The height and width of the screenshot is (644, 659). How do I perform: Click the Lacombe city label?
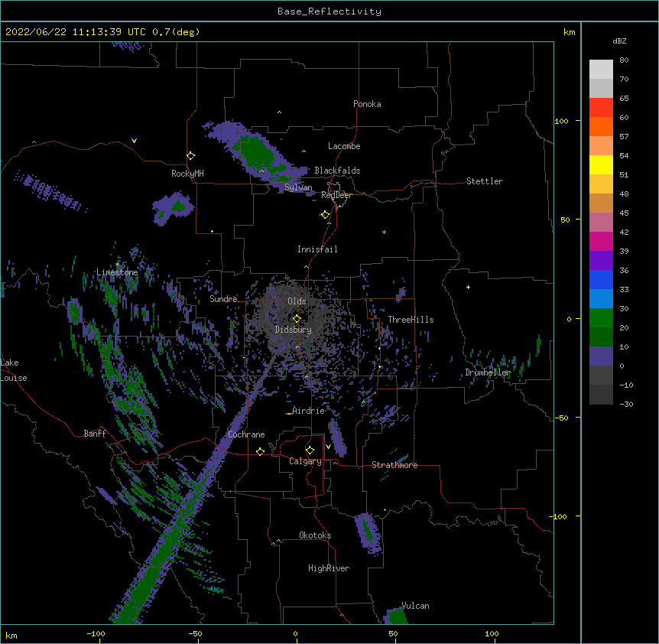click(344, 146)
